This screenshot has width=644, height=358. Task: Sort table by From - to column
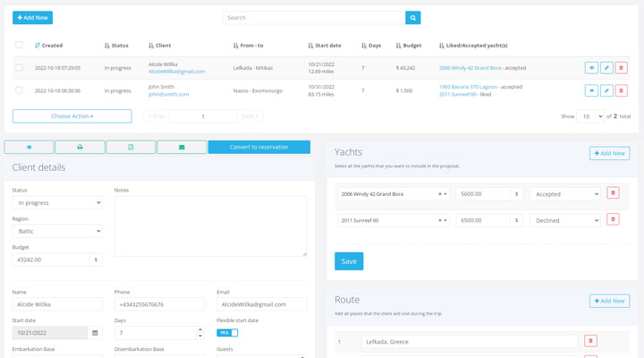point(248,46)
